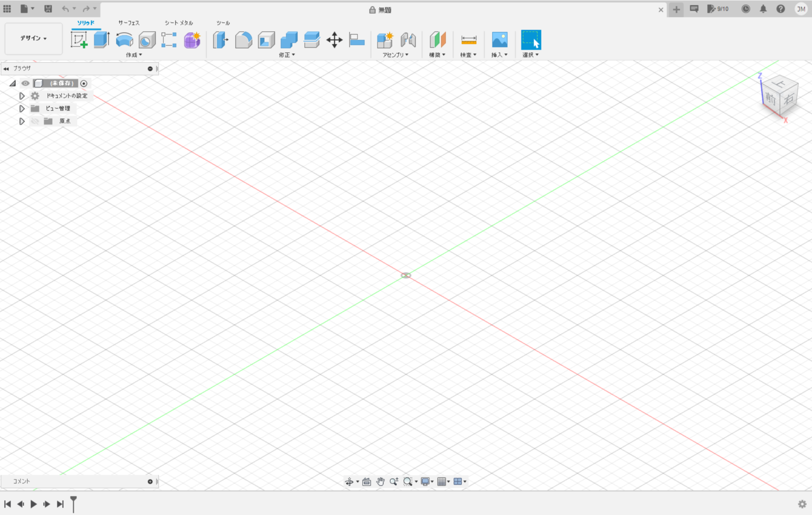Screen dimensions: 812x515
Task: Open the job status clock icon
Action: [x=746, y=9]
